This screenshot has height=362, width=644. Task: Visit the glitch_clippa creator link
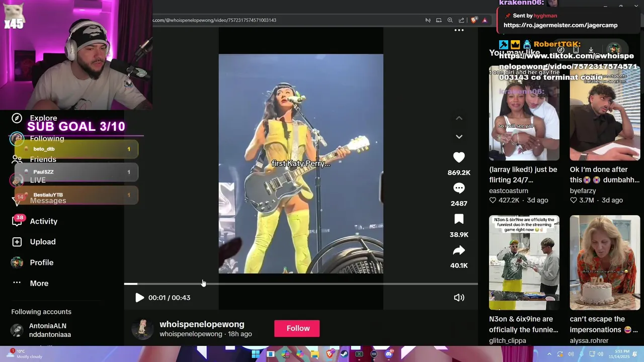point(507,340)
